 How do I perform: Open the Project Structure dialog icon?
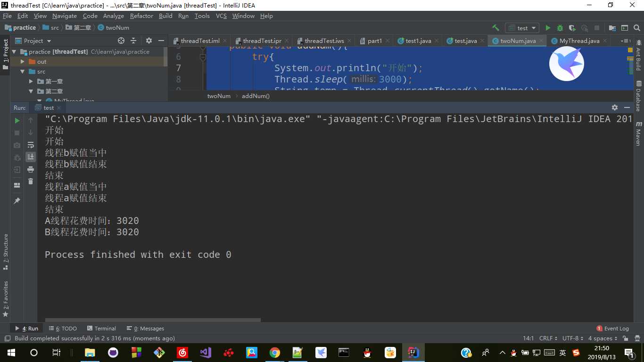tap(612, 28)
